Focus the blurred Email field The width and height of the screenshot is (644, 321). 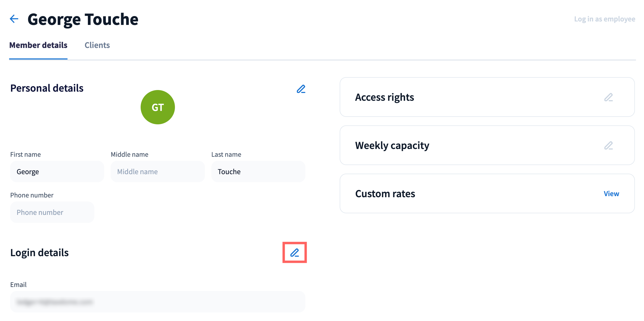tap(158, 302)
